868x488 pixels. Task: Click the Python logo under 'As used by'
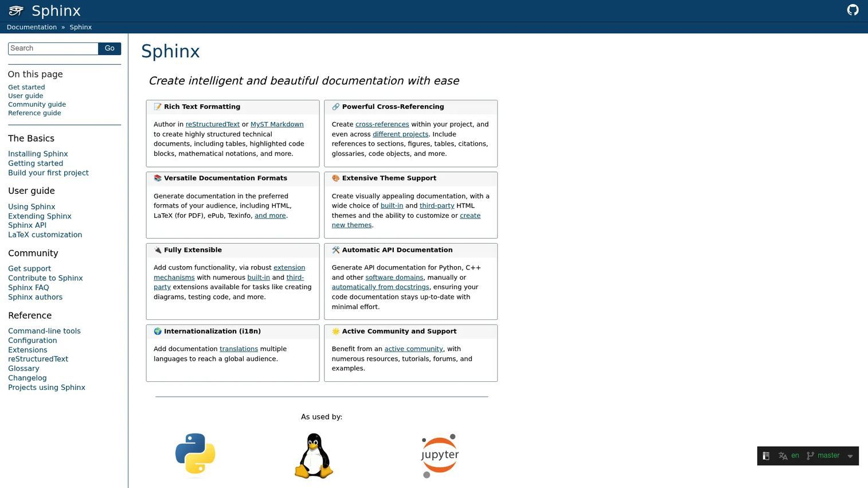pyautogui.click(x=196, y=455)
